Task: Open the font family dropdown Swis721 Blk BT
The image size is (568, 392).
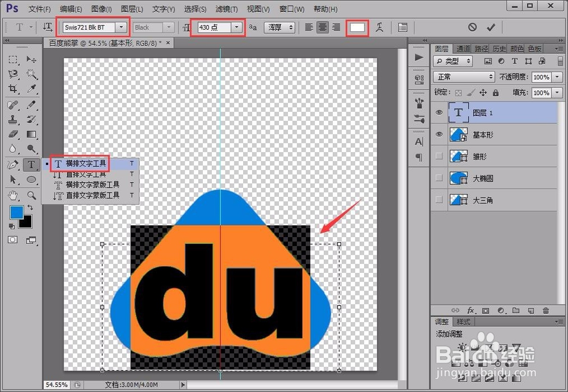Action: [122, 27]
